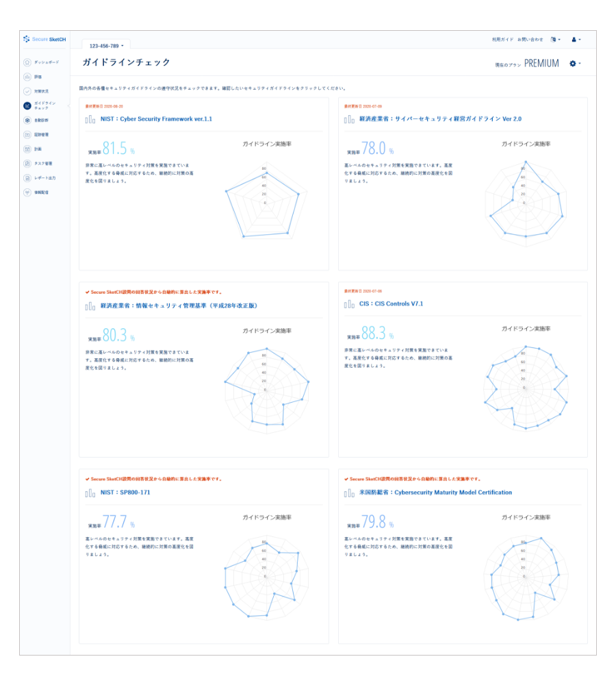Open the お問い合わせ link
Viewport: 616px width, 685px height.
pos(530,39)
